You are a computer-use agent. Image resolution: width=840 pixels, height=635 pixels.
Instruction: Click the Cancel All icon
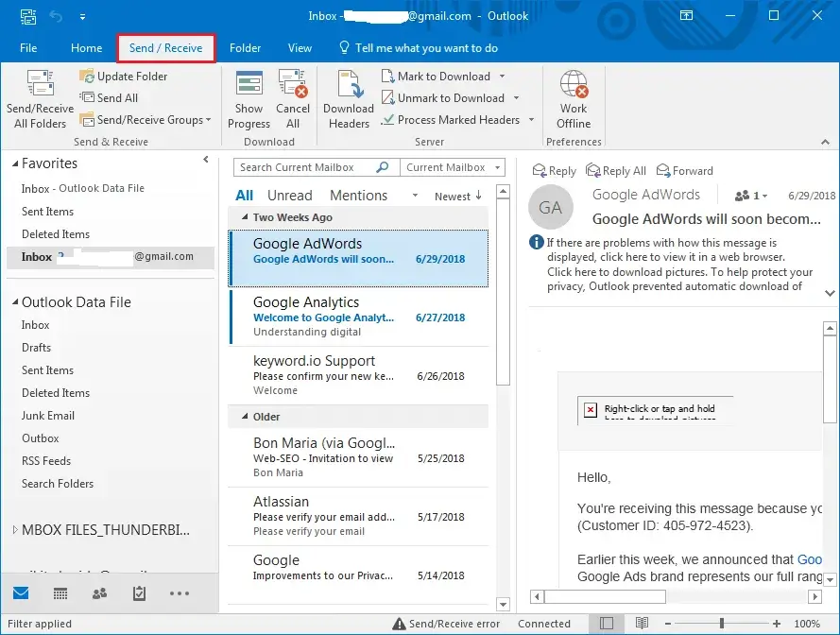[293, 99]
